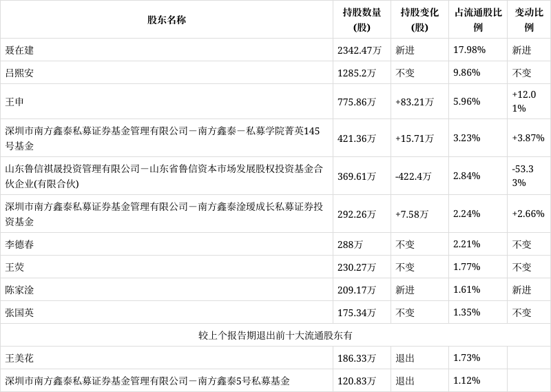551x392 pixels.
Task: Select shareholder name 王美花
Action: tap(19, 358)
